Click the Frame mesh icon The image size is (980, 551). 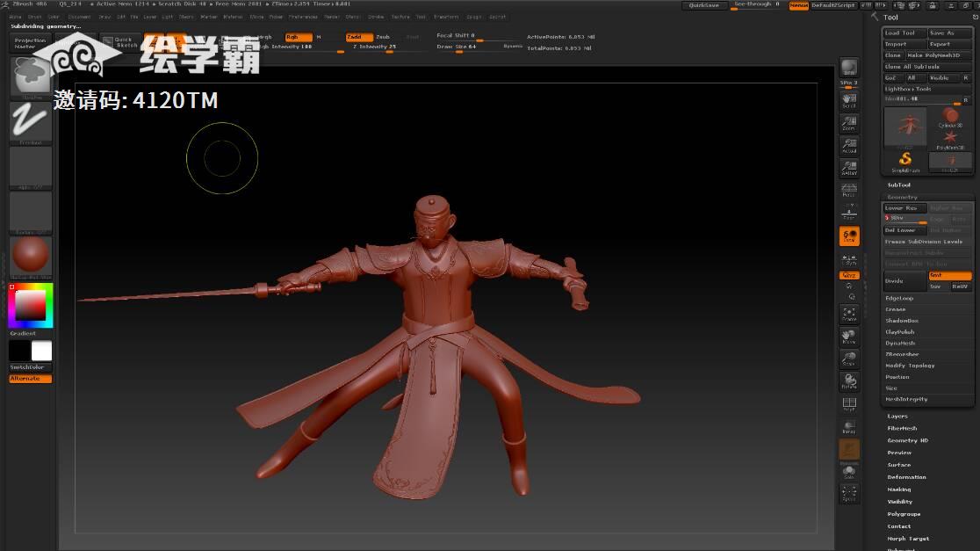coord(848,314)
